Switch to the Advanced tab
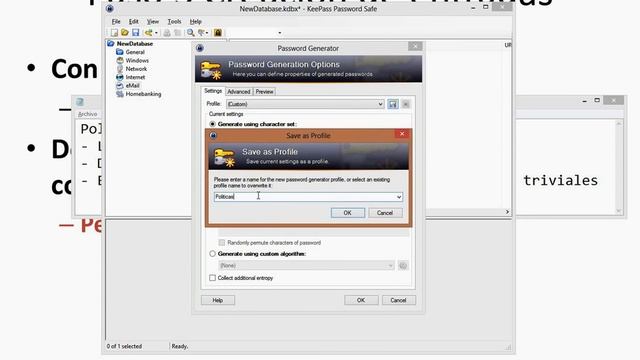640x360 pixels. point(239,92)
